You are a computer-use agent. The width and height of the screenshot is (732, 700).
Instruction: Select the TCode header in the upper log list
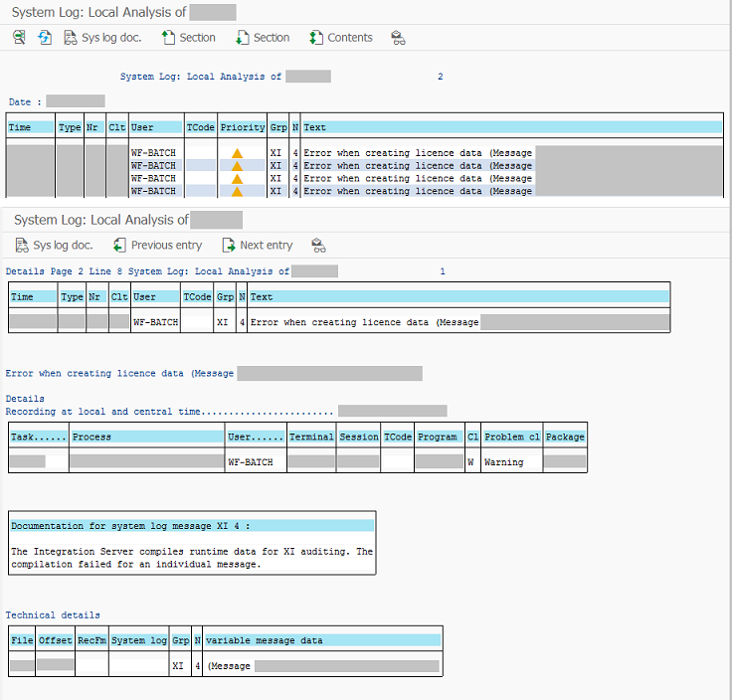pyautogui.click(x=200, y=127)
